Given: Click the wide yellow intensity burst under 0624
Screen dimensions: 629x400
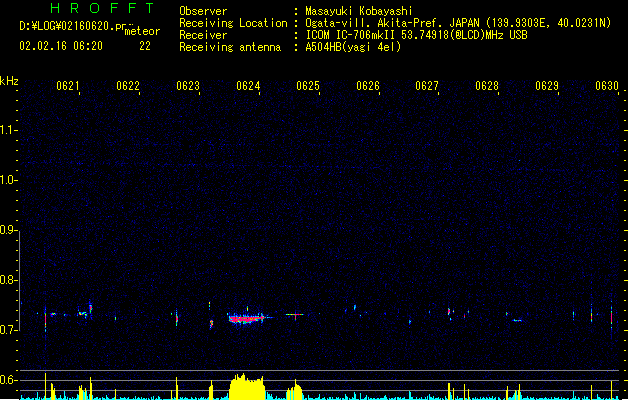Looking at the screenshot, I should (247, 386).
